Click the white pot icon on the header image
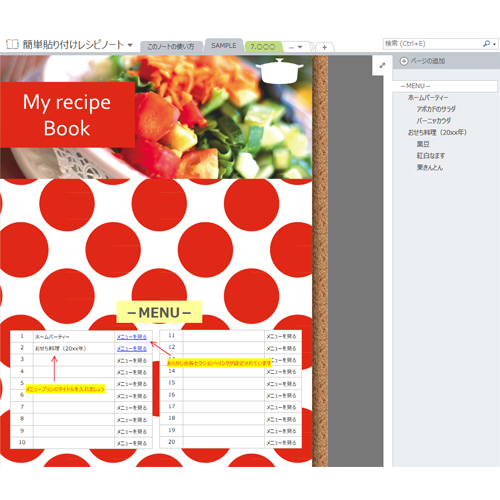This screenshot has width=500, height=500. [x=279, y=71]
